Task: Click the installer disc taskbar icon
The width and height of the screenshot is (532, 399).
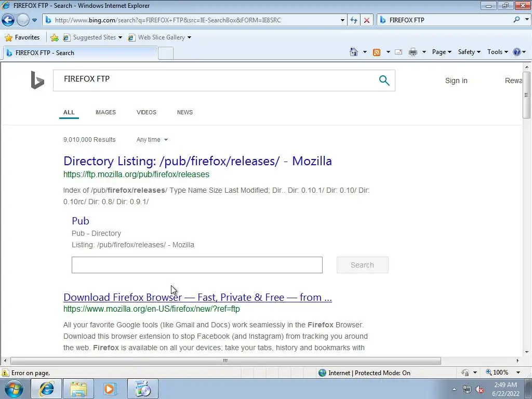Action: [143, 389]
